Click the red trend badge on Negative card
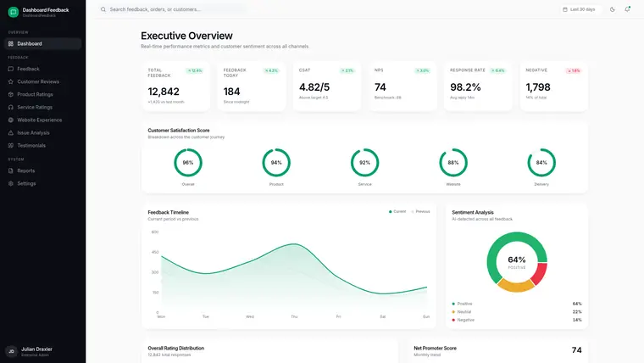The width and height of the screenshot is (644, 363). [574, 70]
